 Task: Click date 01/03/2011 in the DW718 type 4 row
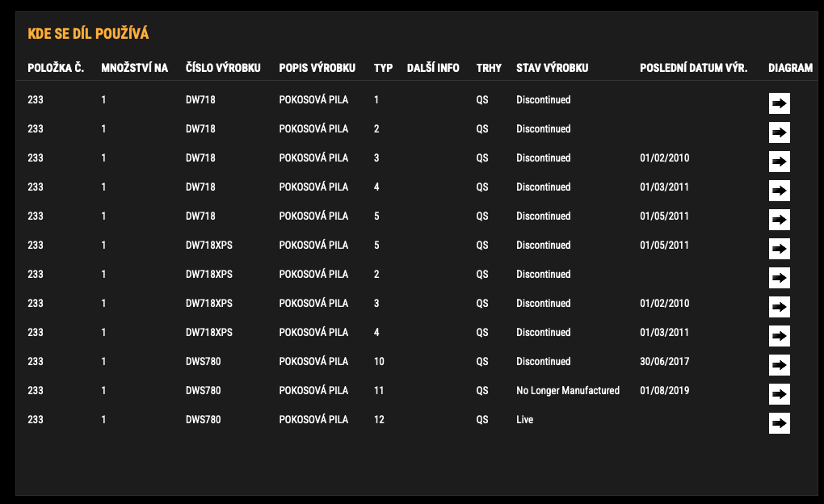click(664, 187)
